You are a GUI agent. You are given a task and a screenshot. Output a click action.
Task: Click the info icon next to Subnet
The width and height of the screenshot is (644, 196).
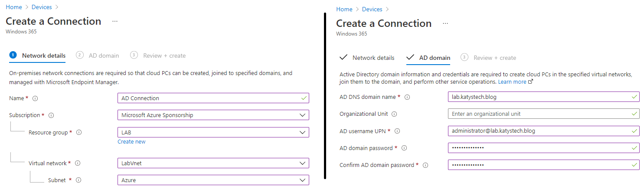pyautogui.click(x=79, y=180)
